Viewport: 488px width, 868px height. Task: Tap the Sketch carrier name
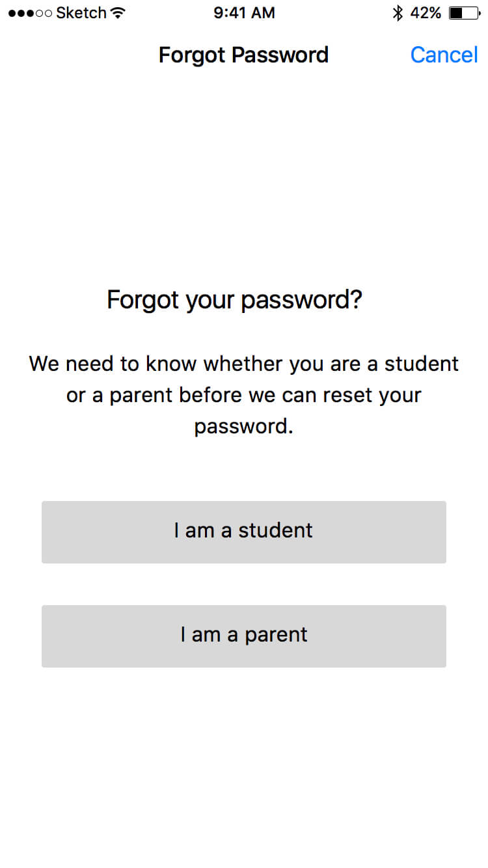(x=81, y=13)
